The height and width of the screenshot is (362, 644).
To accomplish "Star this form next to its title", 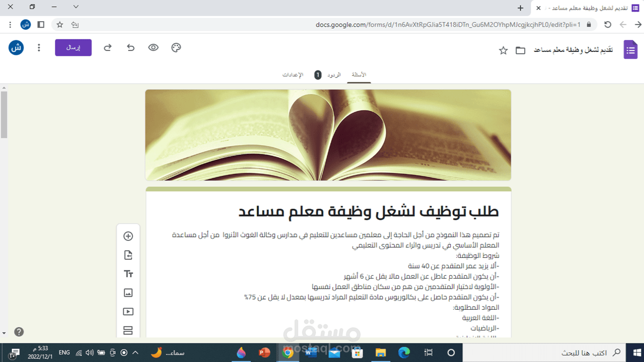I will point(503,50).
